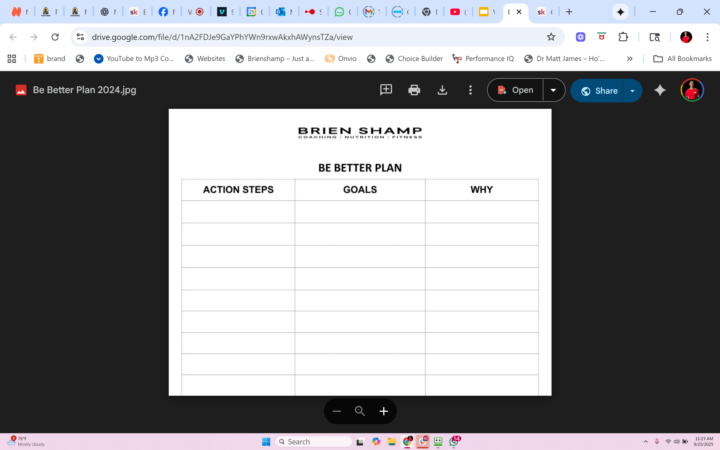
Task: Open the All Bookmarks folder
Action: (682, 58)
